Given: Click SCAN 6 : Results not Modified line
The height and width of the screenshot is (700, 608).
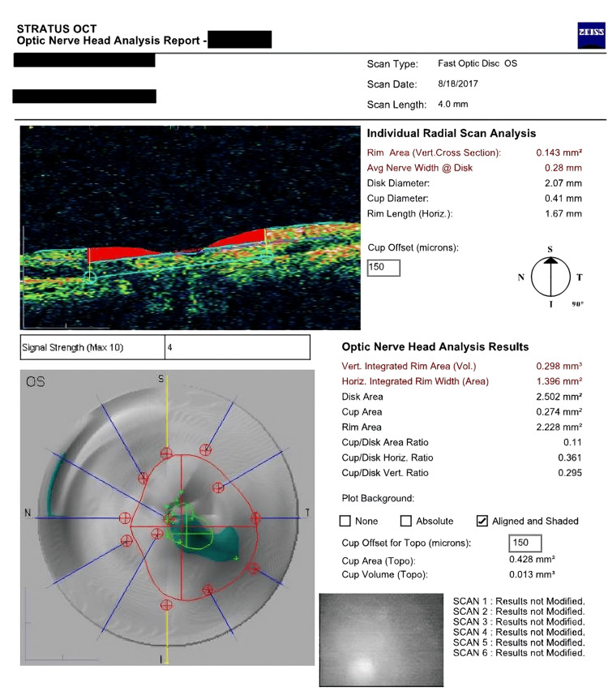Looking at the screenshot, I should pyautogui.click(x=519, y=653).
